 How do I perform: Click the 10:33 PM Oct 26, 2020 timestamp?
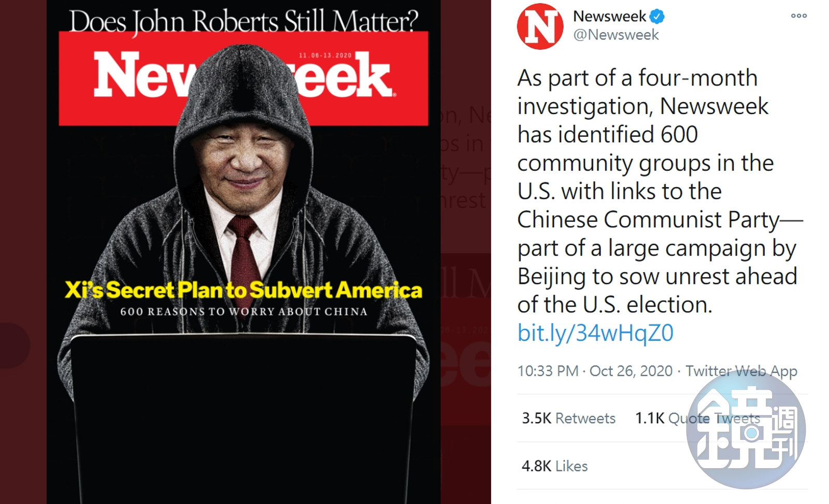coord(594,371)
